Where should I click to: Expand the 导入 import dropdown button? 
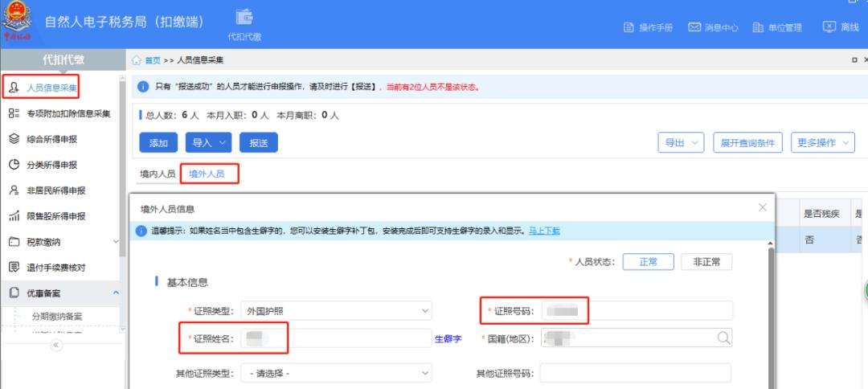coord(208,142)
